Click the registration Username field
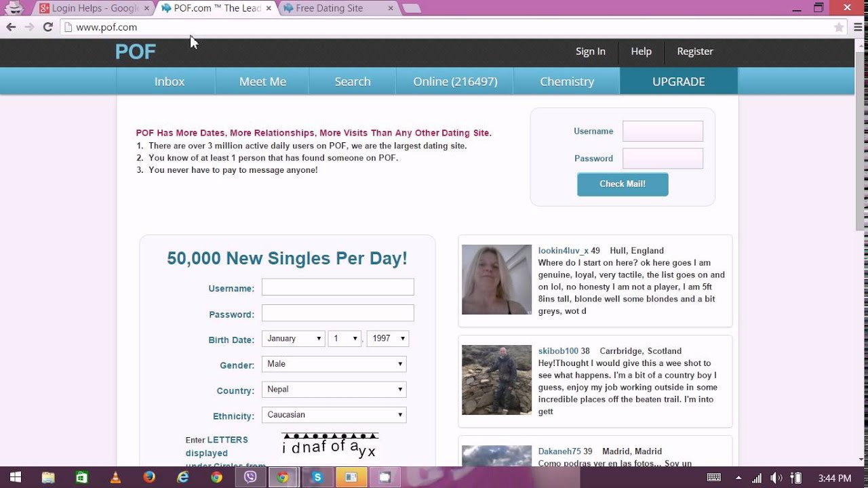 pos(338,287)
